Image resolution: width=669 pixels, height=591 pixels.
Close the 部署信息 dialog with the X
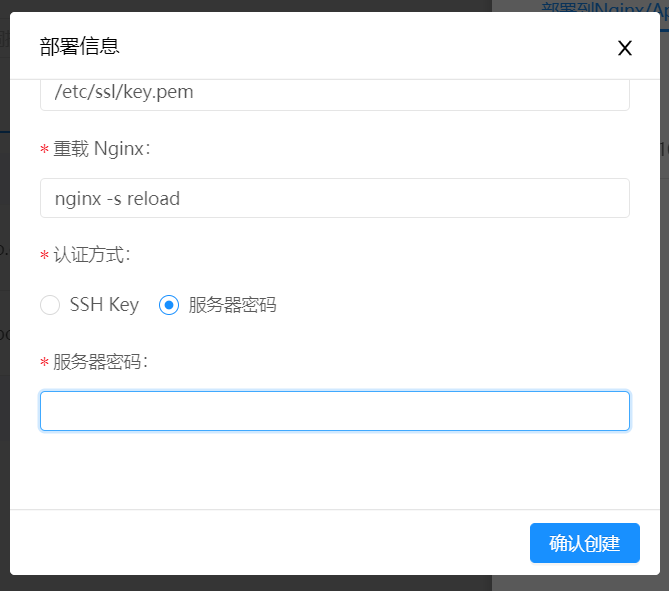[625, 48]
